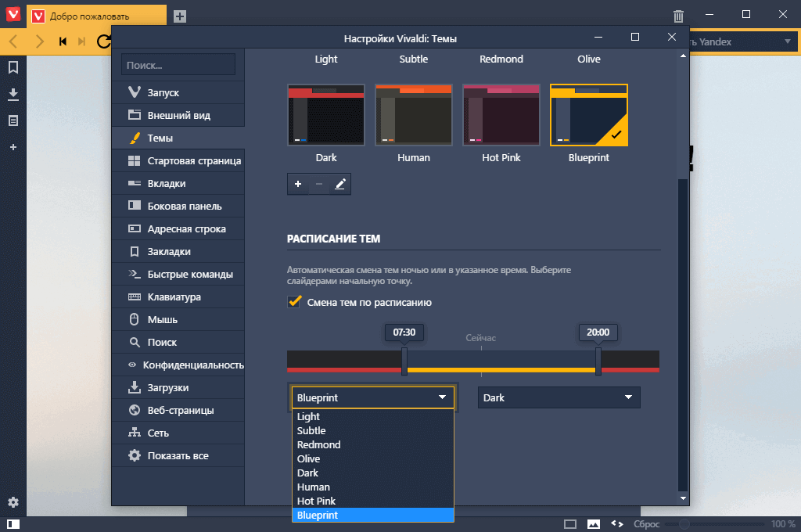
Task: Open the Мышь settings section
Action: tap(178, 319)
